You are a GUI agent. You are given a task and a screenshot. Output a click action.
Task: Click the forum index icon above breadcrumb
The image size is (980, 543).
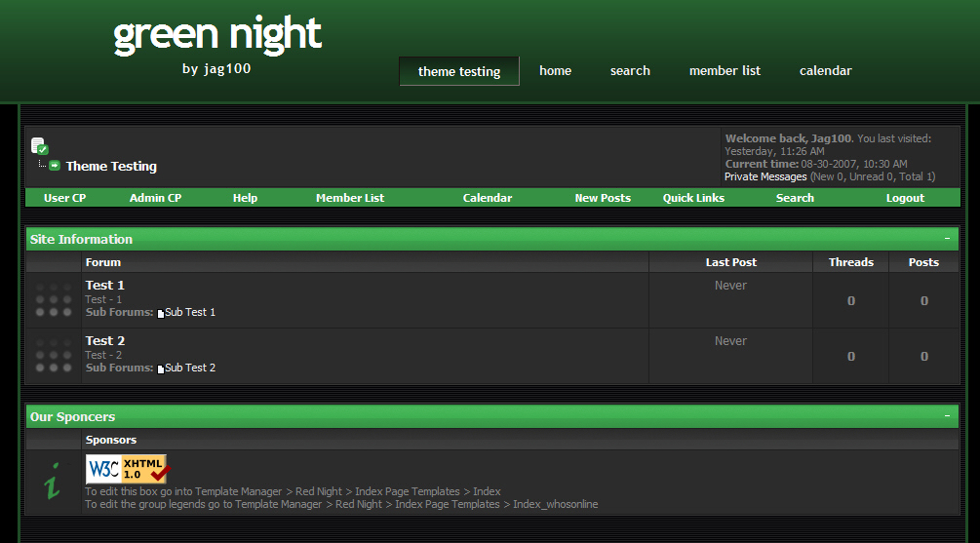[40, 146]
